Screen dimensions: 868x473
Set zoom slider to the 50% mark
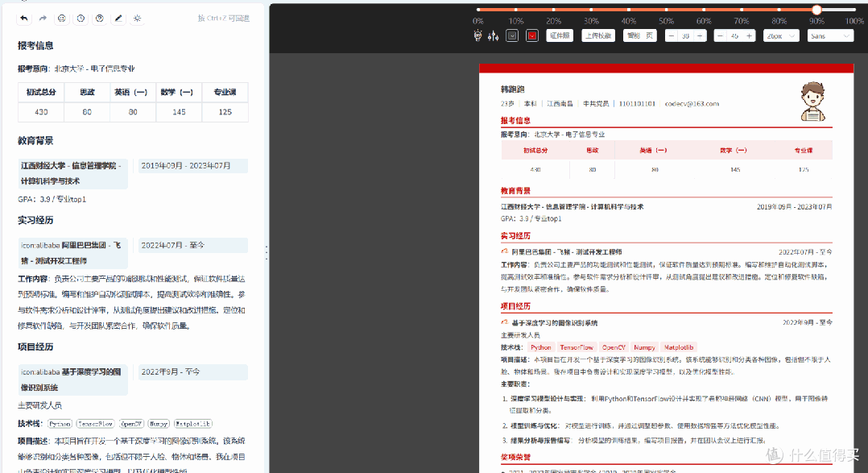coord(666,10)
